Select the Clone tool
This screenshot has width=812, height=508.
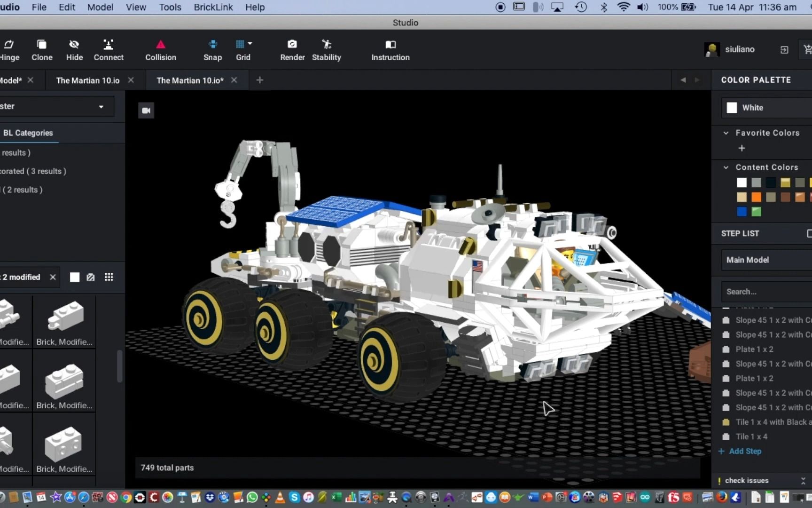coord(42,49)
